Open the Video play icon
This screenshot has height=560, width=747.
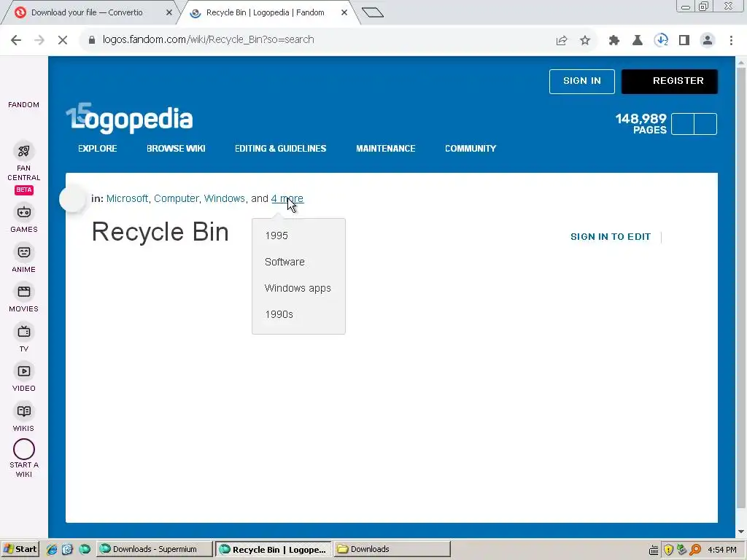click(24, 371)
